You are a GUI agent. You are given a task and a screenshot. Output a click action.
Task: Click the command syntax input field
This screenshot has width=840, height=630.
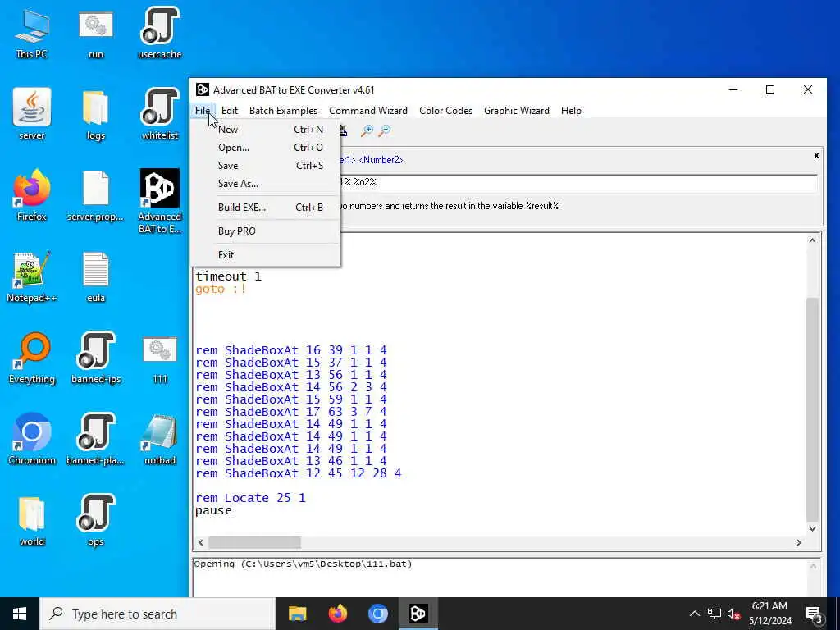(578, 183)
